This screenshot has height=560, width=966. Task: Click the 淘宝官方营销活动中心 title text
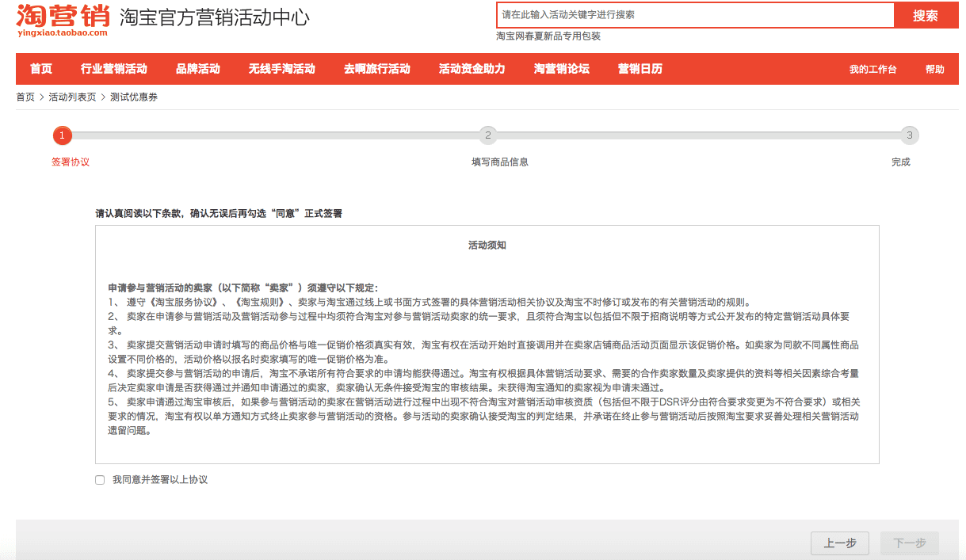(215, 18)
